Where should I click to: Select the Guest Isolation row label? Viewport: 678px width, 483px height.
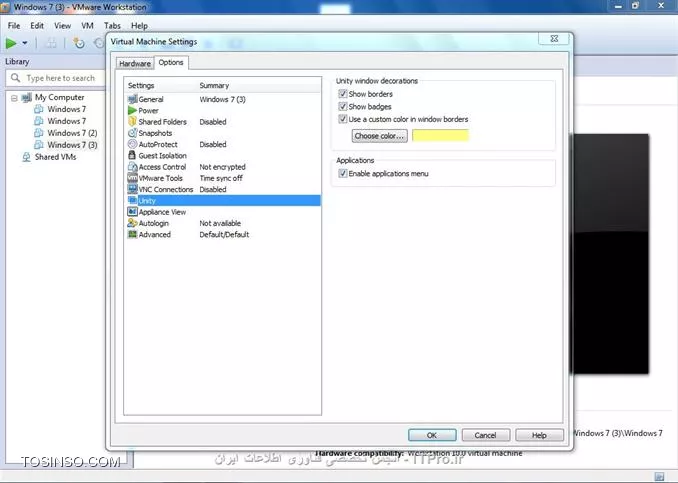tap(163, 155)
